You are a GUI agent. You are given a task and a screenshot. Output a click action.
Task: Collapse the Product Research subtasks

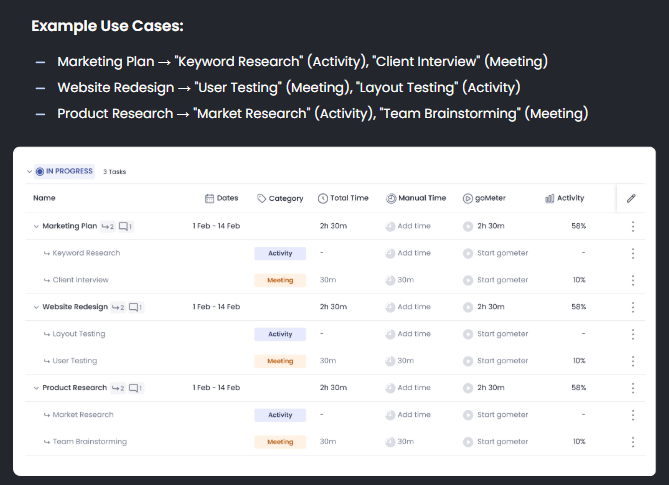(36, 388)
